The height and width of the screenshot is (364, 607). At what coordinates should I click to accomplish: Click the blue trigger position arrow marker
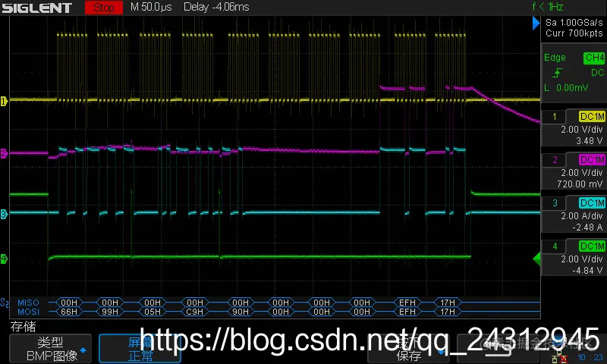(536, 24)
